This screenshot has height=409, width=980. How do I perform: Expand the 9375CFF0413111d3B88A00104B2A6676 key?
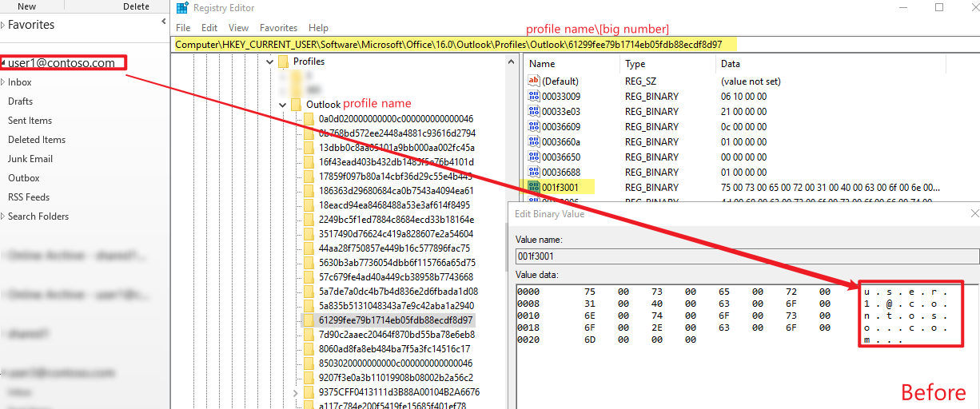pyautogui.click(x=297, y=392)
